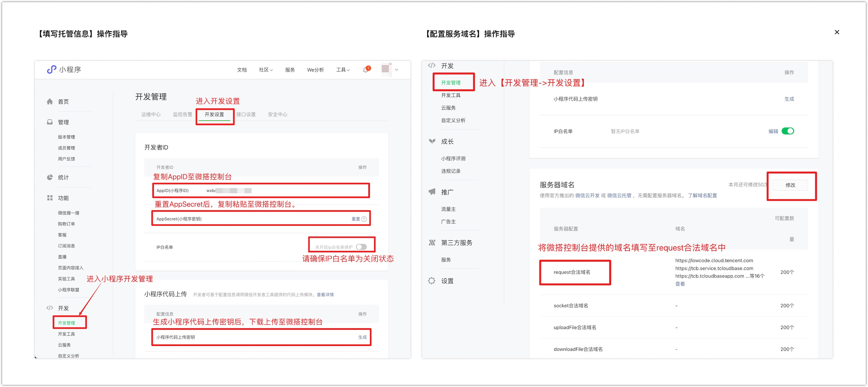
Task: Close the operation guide dialog
Action: click(837, 32)
